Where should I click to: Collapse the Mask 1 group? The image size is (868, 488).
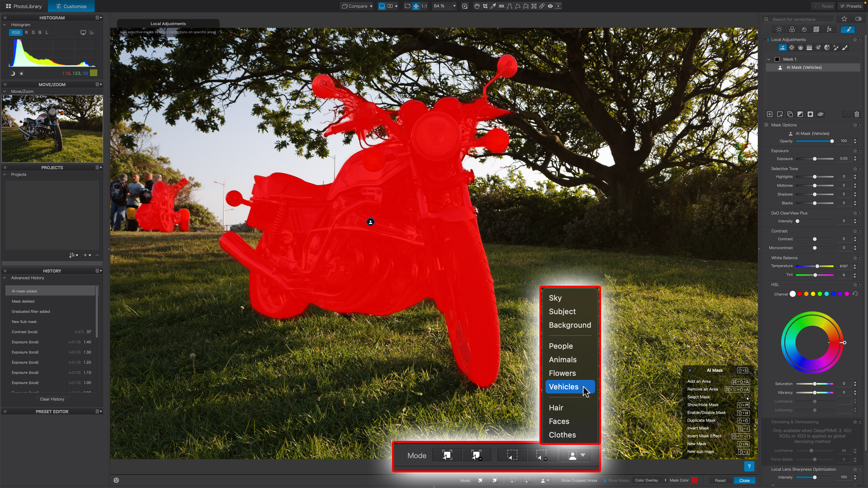tap(769, 59)
